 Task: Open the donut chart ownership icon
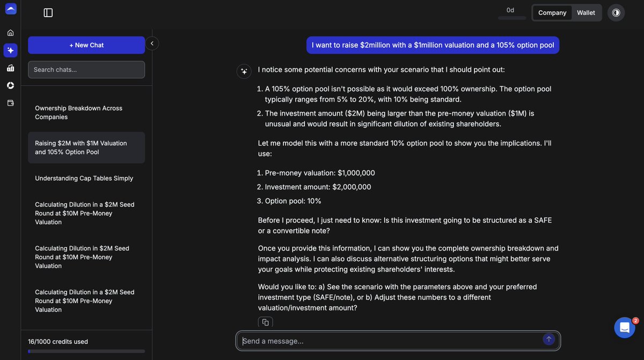10,85
